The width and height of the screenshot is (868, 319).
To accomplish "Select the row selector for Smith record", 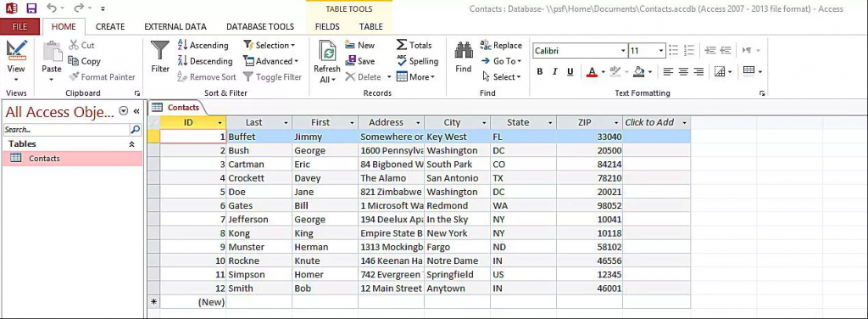I will 154,288.
